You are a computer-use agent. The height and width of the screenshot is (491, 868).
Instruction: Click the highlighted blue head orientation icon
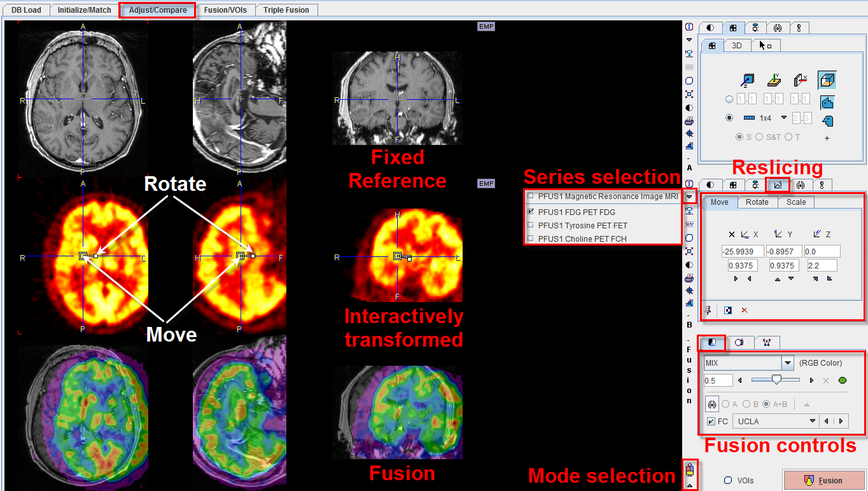point(827,102)
